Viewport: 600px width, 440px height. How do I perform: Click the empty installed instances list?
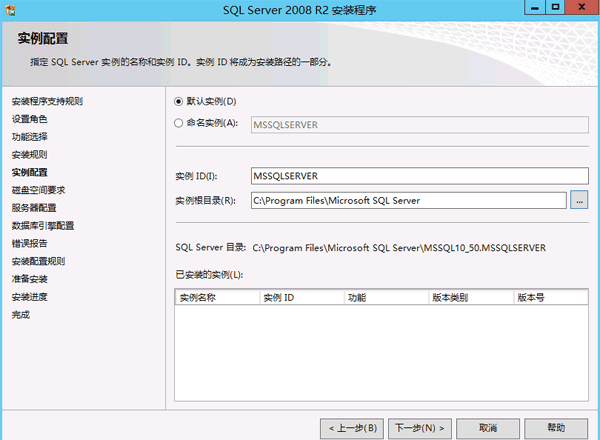(x=381, y=352)
